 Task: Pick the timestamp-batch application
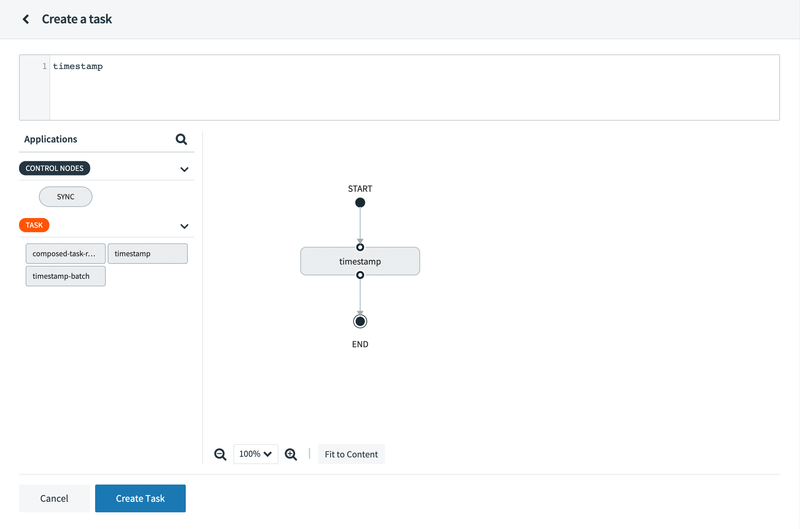(66, 276)
